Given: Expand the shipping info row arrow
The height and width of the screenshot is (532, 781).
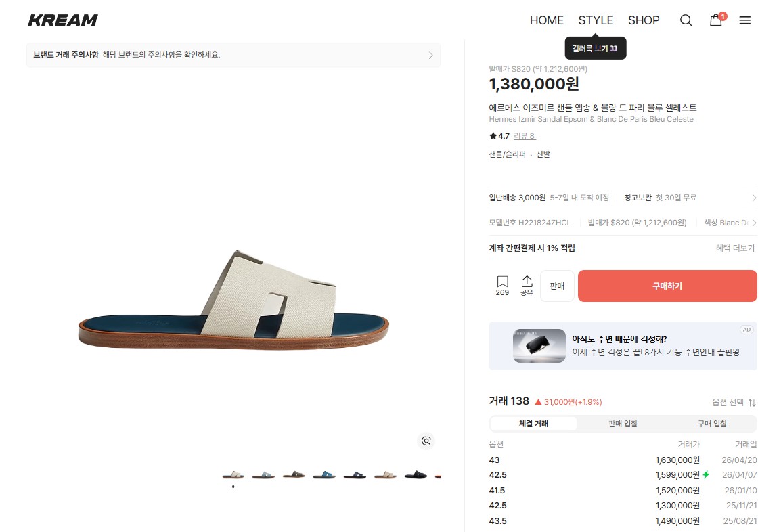Looking at the screenshot, I should [754, 198].
